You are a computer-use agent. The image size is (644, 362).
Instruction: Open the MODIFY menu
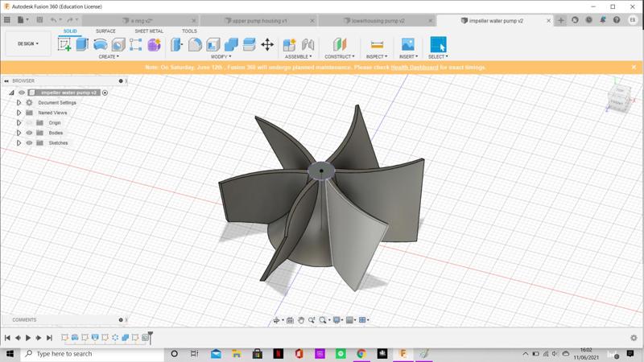point(221,57)
